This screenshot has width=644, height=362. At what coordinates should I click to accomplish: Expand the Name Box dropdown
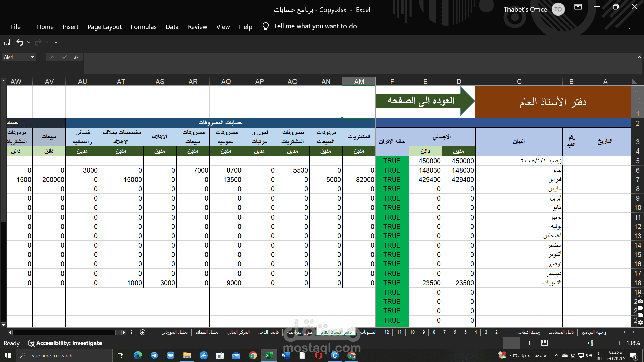click(x=32, y=57)
